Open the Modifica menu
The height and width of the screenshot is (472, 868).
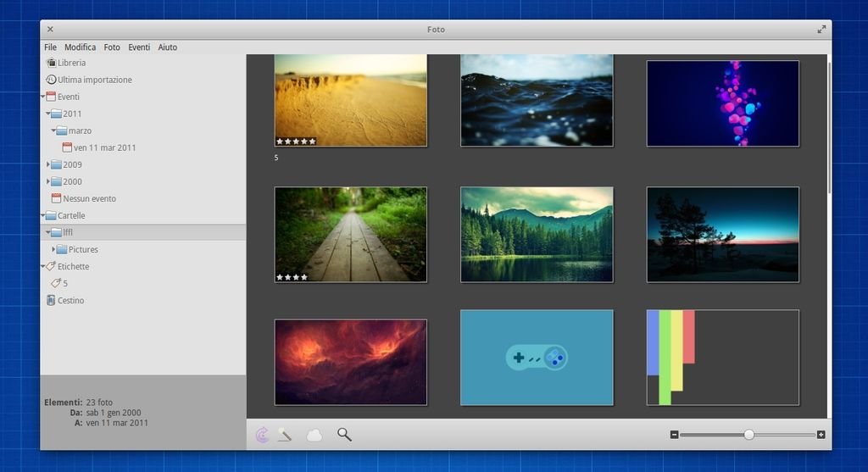pyautogui.click(x=80, y=47)
